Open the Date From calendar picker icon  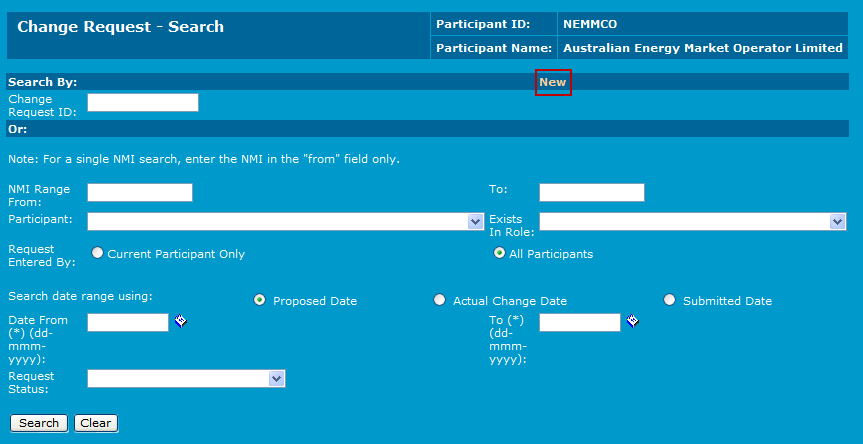point(181,321)
